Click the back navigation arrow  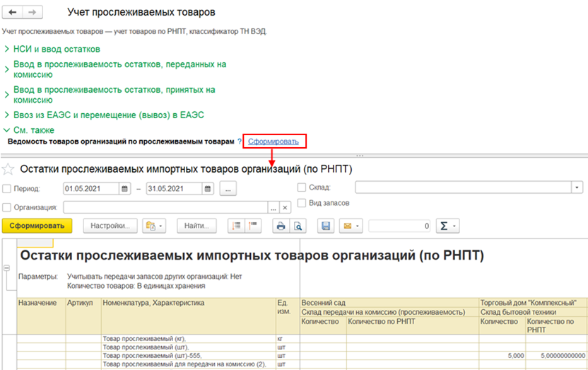(x=13, y=13)
